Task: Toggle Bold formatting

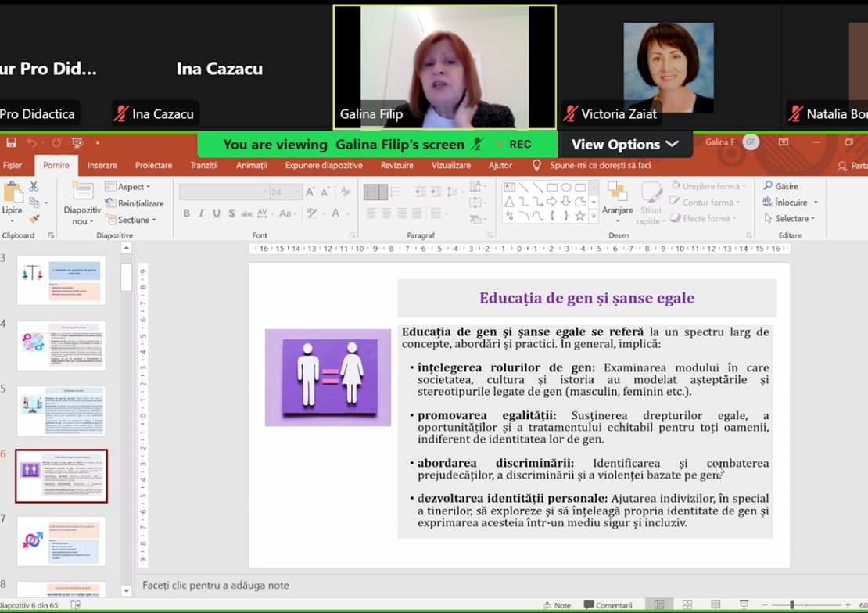Action: [186, 213]
